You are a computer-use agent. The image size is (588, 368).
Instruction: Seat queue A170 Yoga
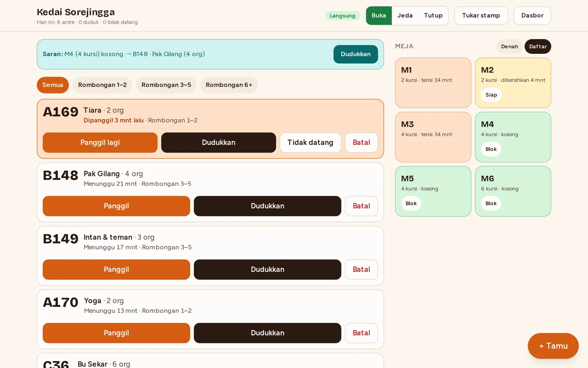[267, 333]
